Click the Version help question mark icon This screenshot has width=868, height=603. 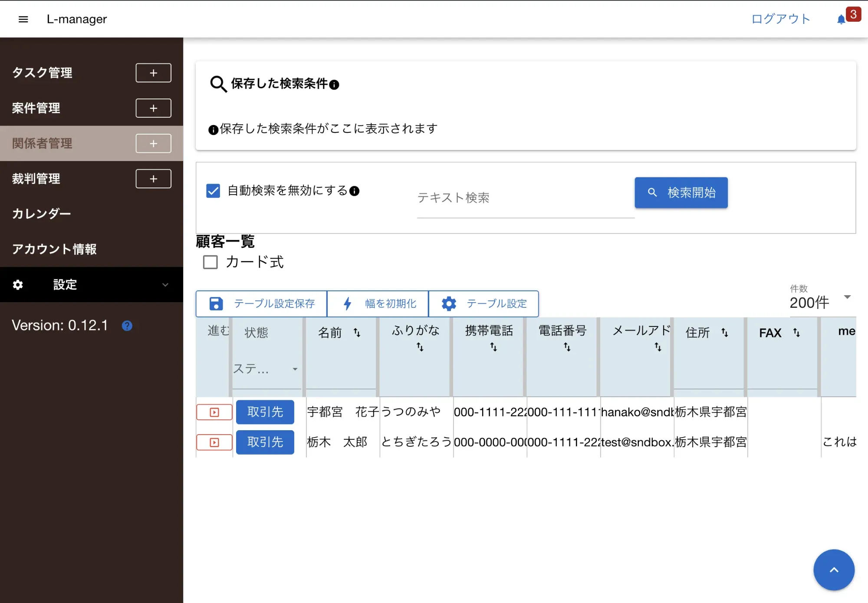click(127, 326)
